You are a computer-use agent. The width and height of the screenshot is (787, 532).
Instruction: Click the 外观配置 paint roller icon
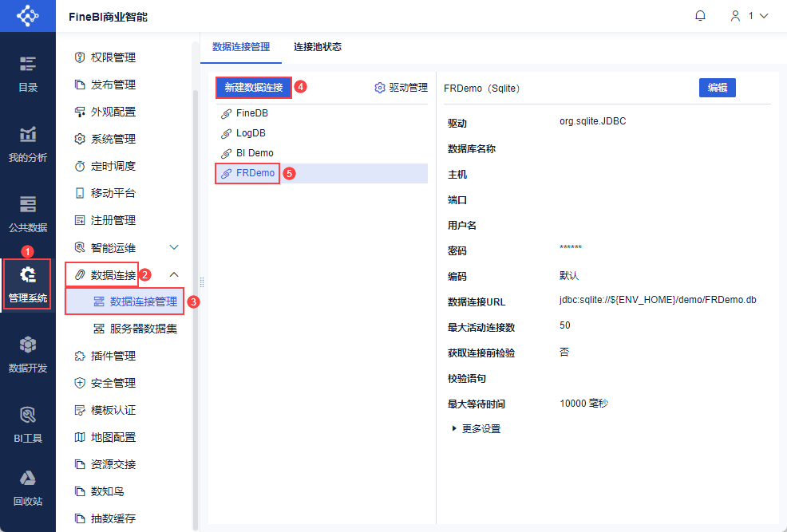click(x=79, y=112)
